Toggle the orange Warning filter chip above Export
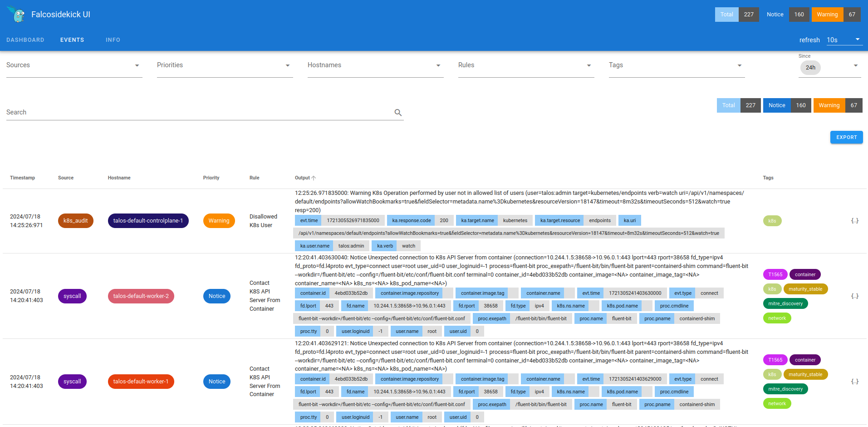This screenshot has width=868, height=427. [x=829, y=105]
